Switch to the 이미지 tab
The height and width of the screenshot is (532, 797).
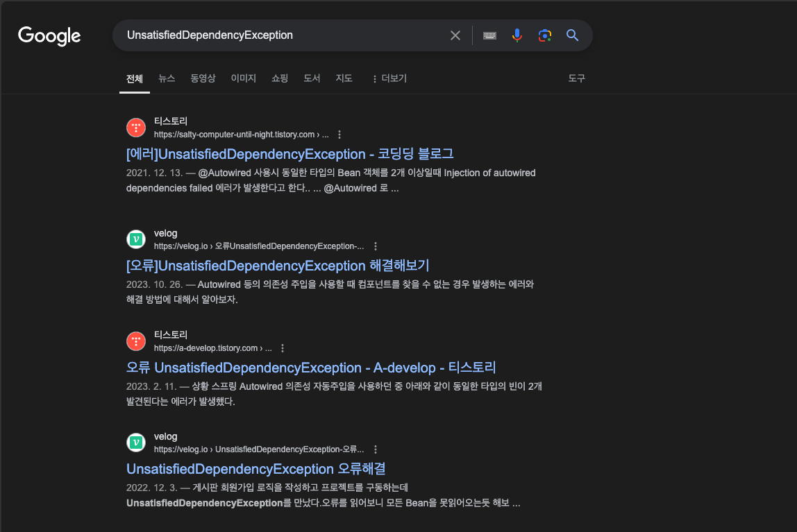244,78
